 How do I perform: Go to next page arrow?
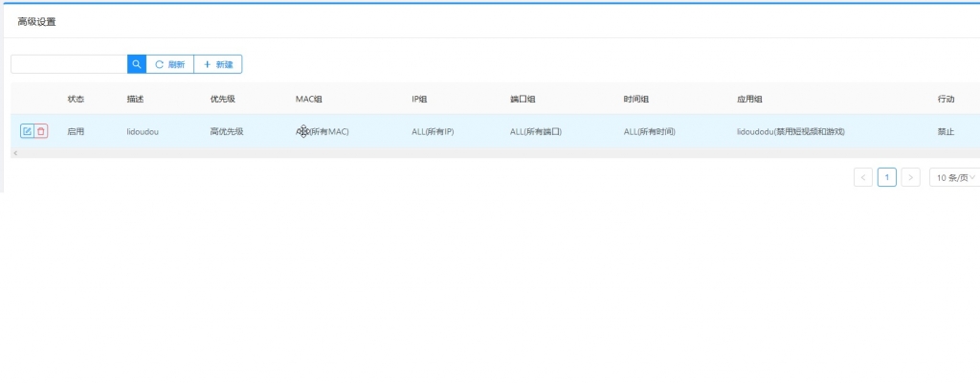[x=911, y=177]
